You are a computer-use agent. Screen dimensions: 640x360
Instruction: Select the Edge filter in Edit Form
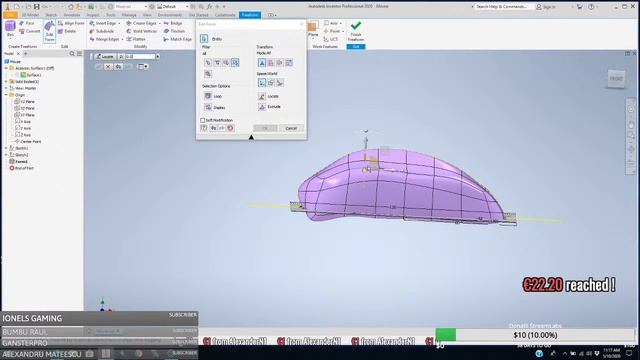217,62
